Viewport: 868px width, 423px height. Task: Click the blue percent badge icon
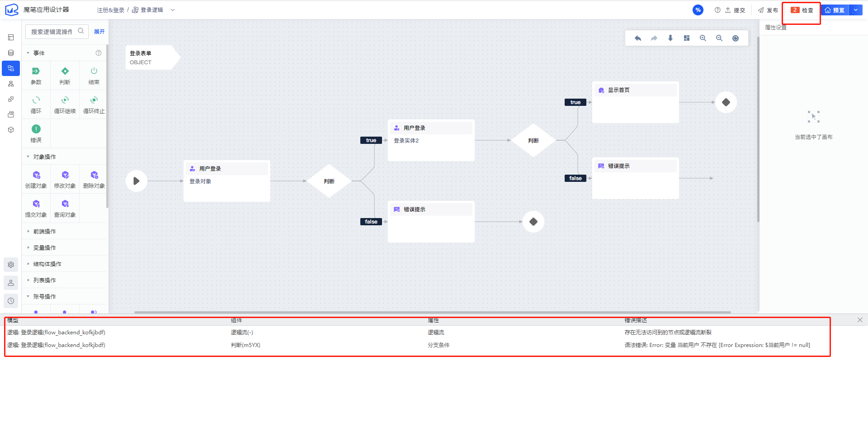tap(698, 10)
